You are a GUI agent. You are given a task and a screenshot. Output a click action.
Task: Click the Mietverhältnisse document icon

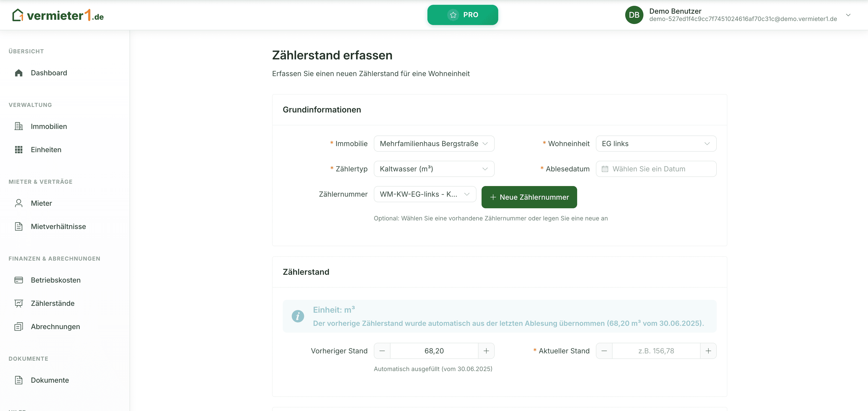tap(18, 226)
